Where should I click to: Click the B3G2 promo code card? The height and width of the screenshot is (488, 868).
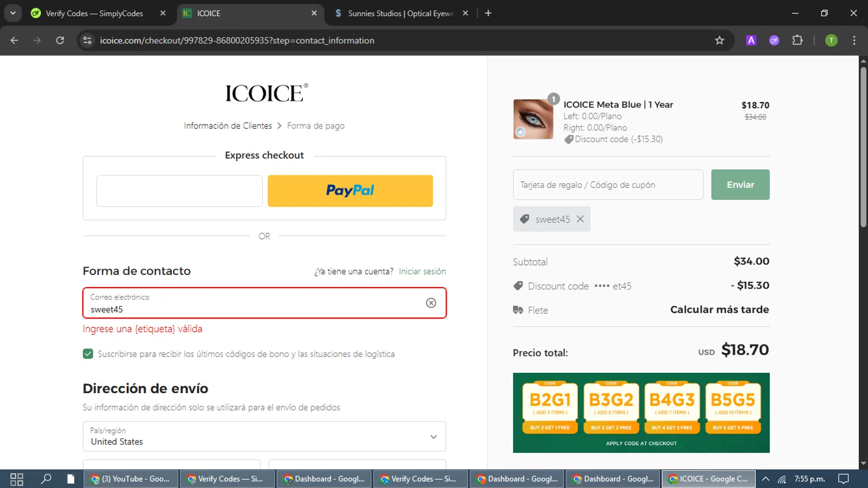click(x=611, y=408)
